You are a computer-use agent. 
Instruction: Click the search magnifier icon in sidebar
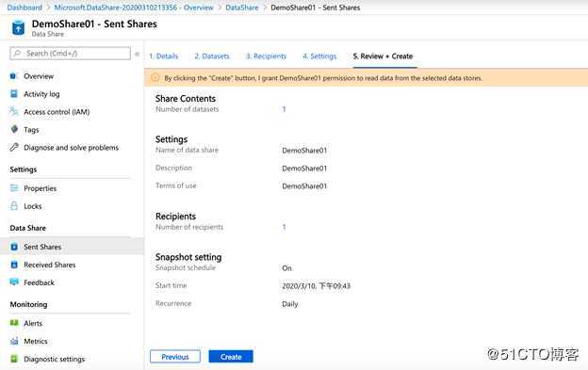[17, 54]
